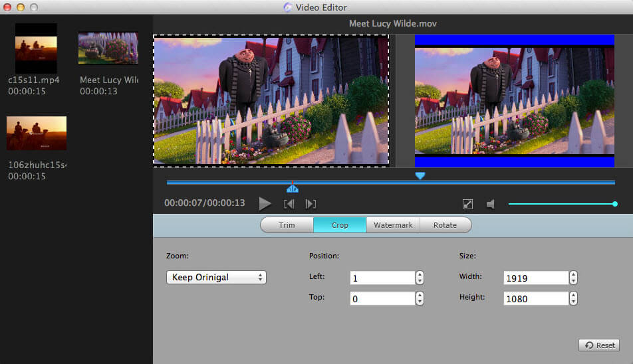Image resolution: width=633 pixels, height=364 pixels.
Task: Switch to the Trim tab
Action: (287, 225)
